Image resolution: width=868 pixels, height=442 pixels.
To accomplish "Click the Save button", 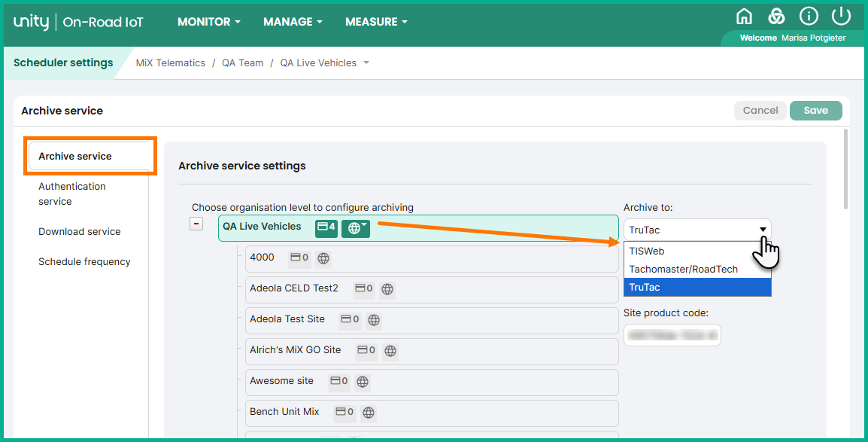I will (816, 110).
